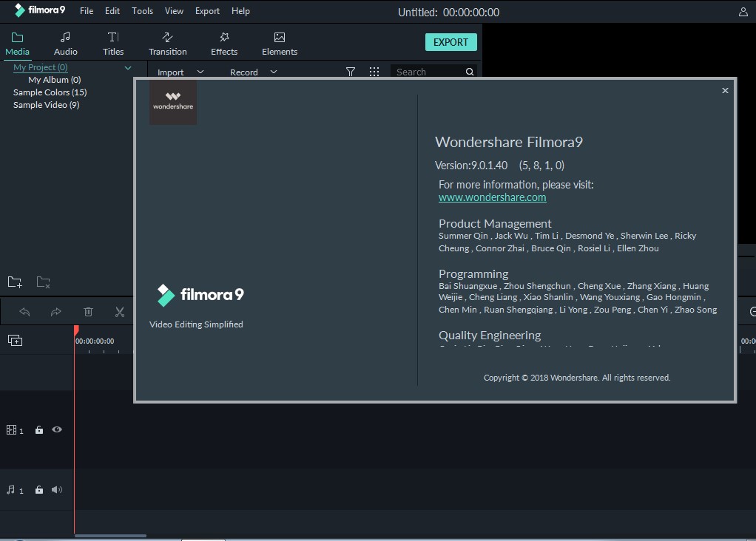Open the Transition tab
The height and width of the screenshot is (541, 756).
167,44
